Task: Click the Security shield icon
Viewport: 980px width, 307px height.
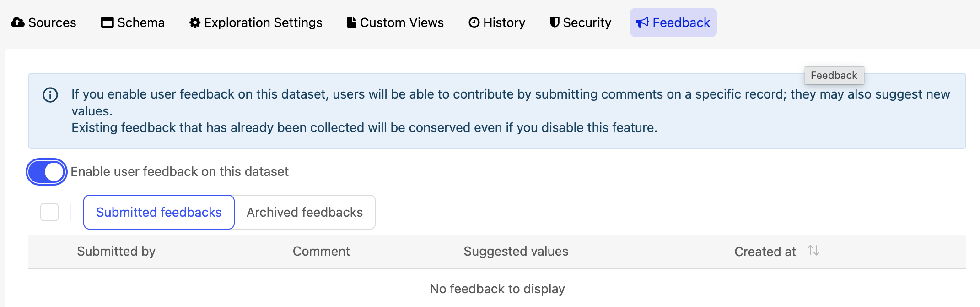Action: [x=555, y=22]
